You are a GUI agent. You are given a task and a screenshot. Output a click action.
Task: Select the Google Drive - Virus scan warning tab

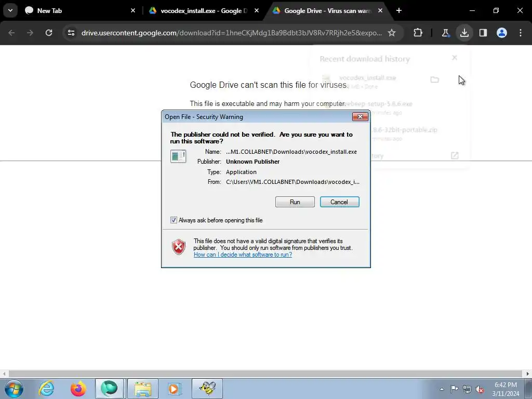tap(327, 10)
